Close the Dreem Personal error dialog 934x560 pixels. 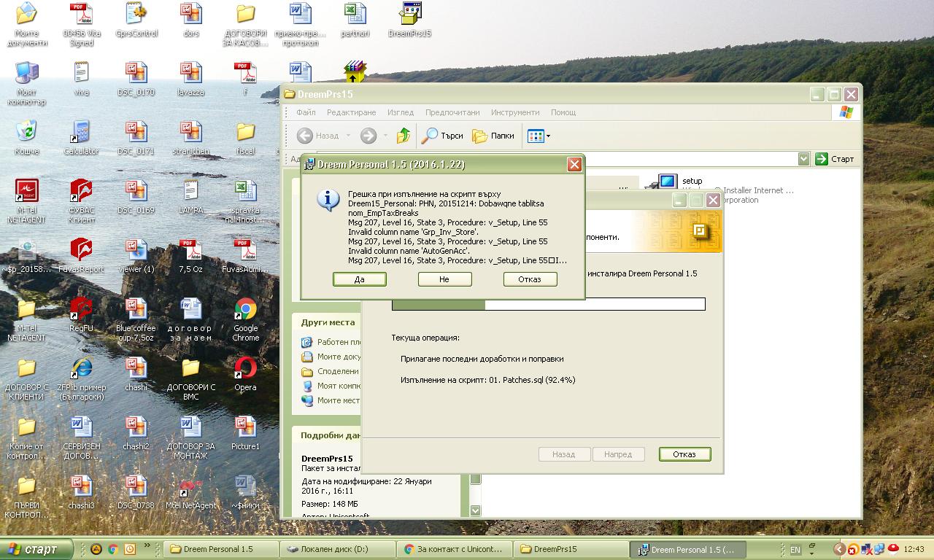(574, 165)
